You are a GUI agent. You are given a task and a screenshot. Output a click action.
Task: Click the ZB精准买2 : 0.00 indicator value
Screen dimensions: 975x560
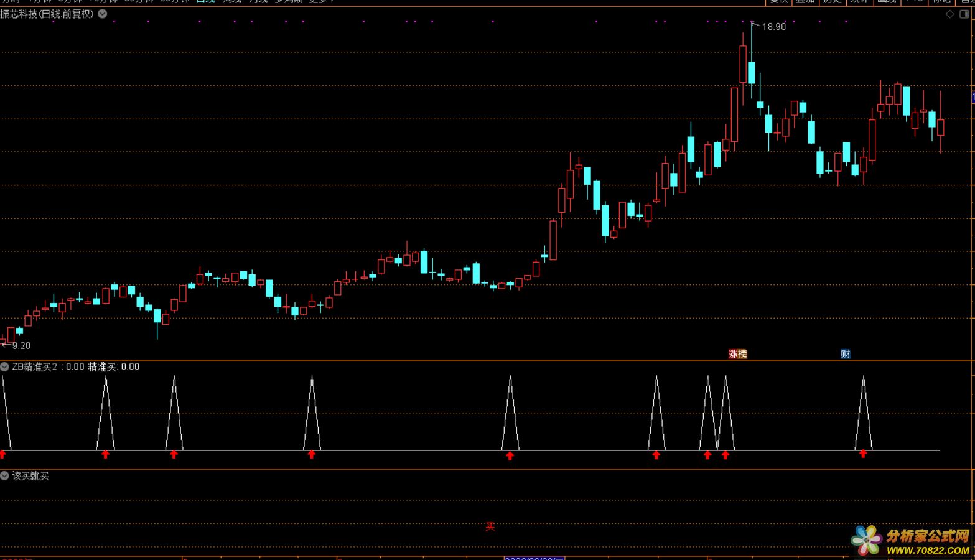coord(49,367)
